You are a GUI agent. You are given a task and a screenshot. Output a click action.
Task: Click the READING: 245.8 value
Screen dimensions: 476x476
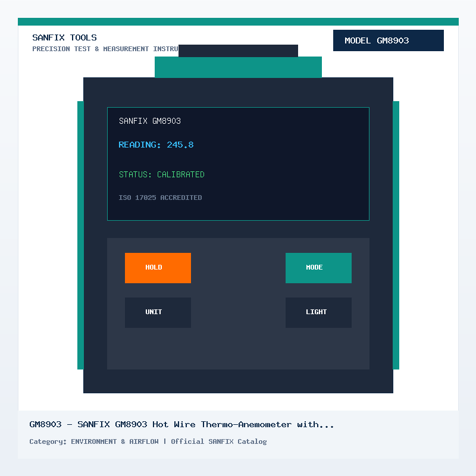point(156,145)
